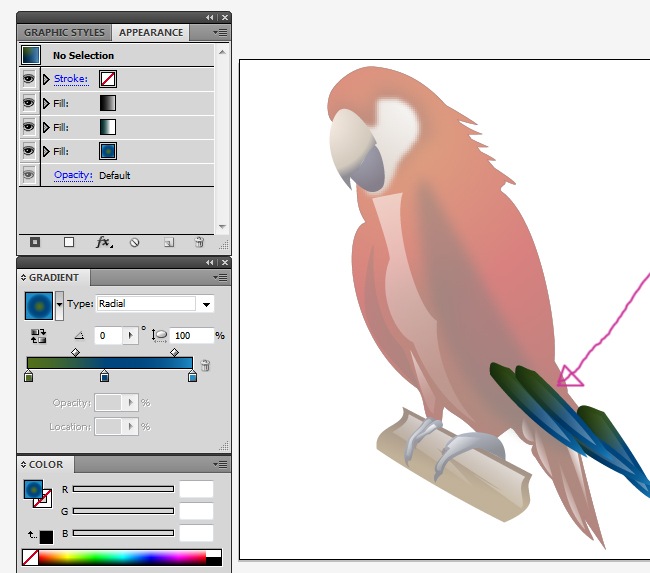Toggle visibility of the black-to-white Fill
The image size is (650, 573).
[29, 103]
